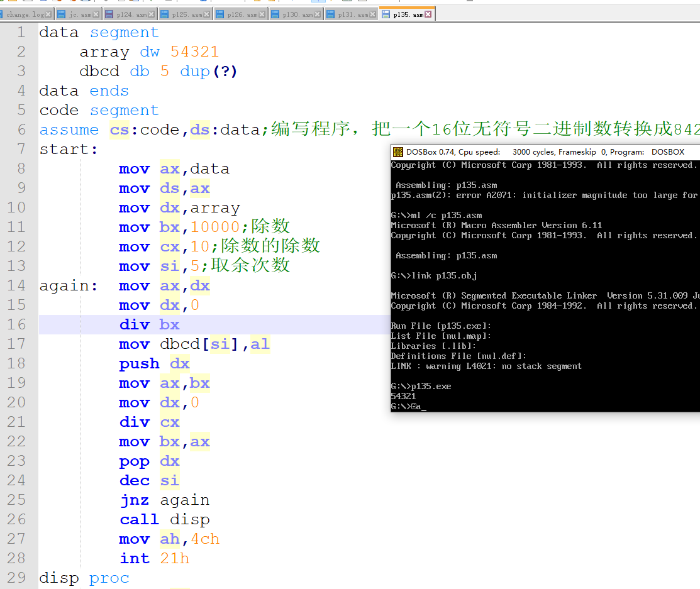Close the p130.asm tab
This screenshot has width=700, height=589.
click(x=317, y=14)
